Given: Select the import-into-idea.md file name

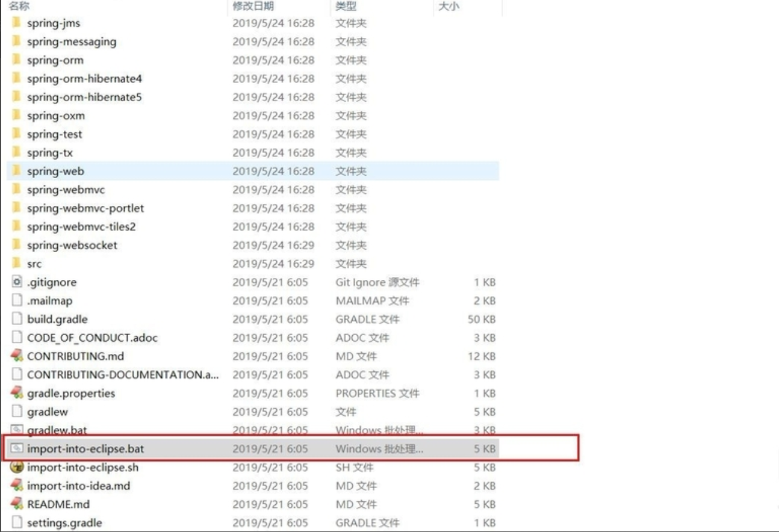Looking at the screenshot, I should pyautogui.click(x=79, y=486).
